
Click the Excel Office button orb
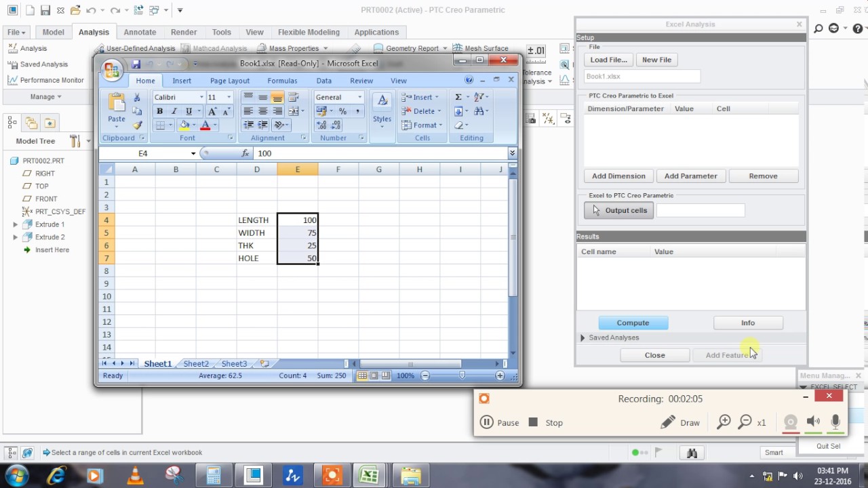tap(111, 69)
